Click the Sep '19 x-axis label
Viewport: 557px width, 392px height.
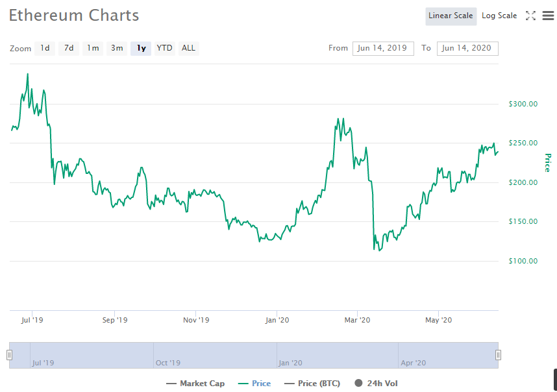(x=115, y=320)
